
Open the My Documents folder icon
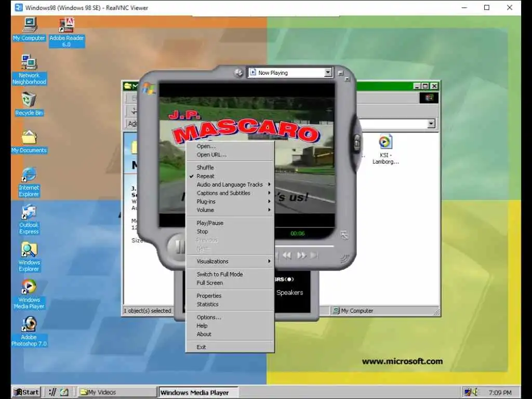click(29, 141)
